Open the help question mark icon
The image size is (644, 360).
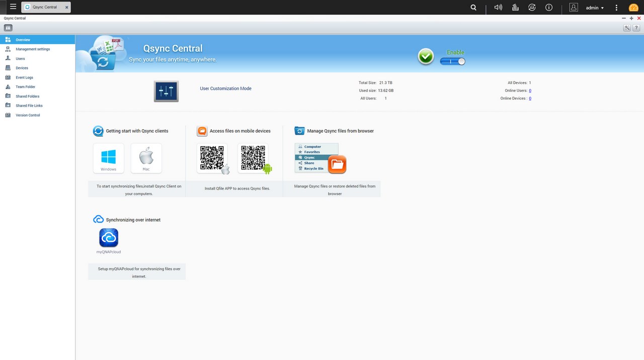pos(636,28)
